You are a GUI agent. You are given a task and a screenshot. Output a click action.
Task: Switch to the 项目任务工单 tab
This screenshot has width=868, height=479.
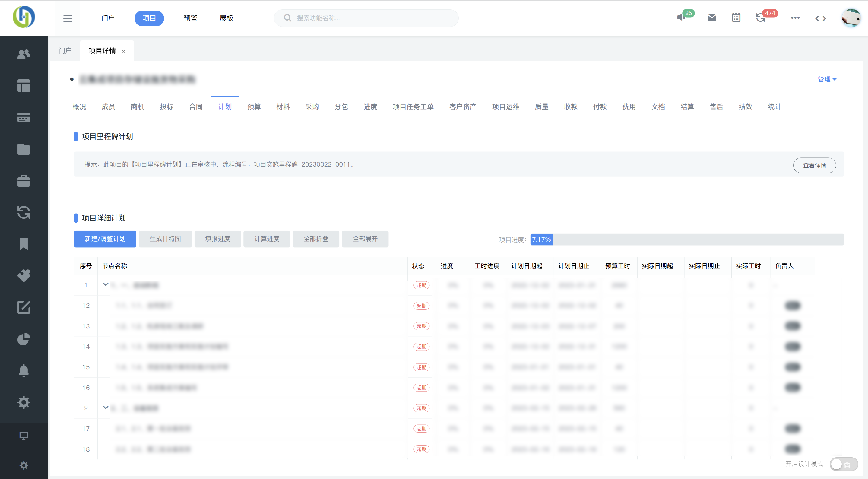click(x=413, y=107)
